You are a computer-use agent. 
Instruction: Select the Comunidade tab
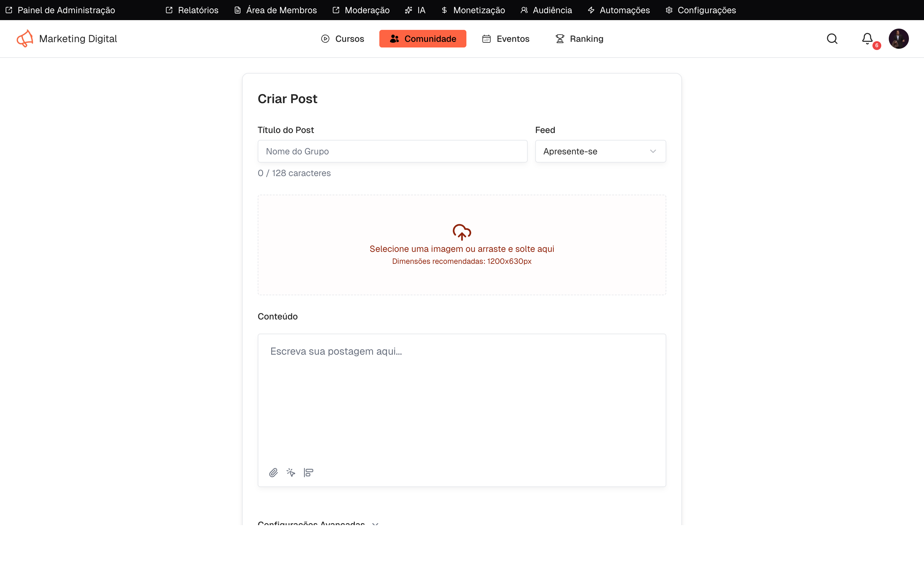coord(422,39)
